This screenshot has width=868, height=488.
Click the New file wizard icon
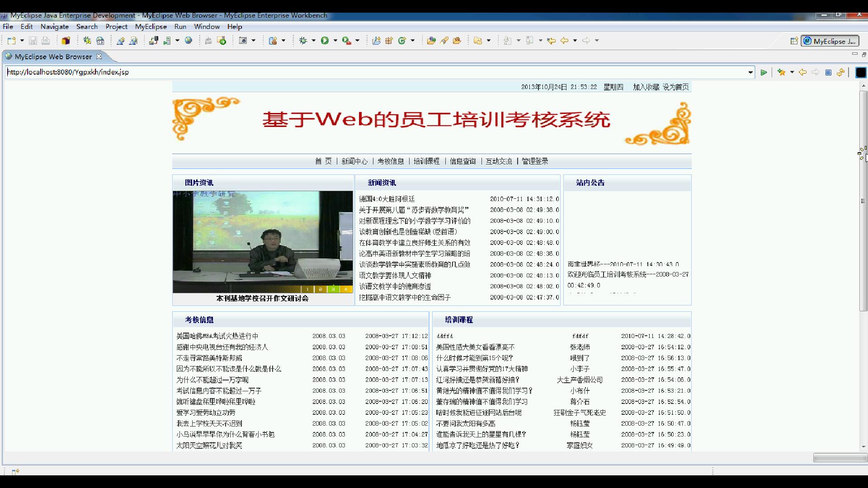11,41
